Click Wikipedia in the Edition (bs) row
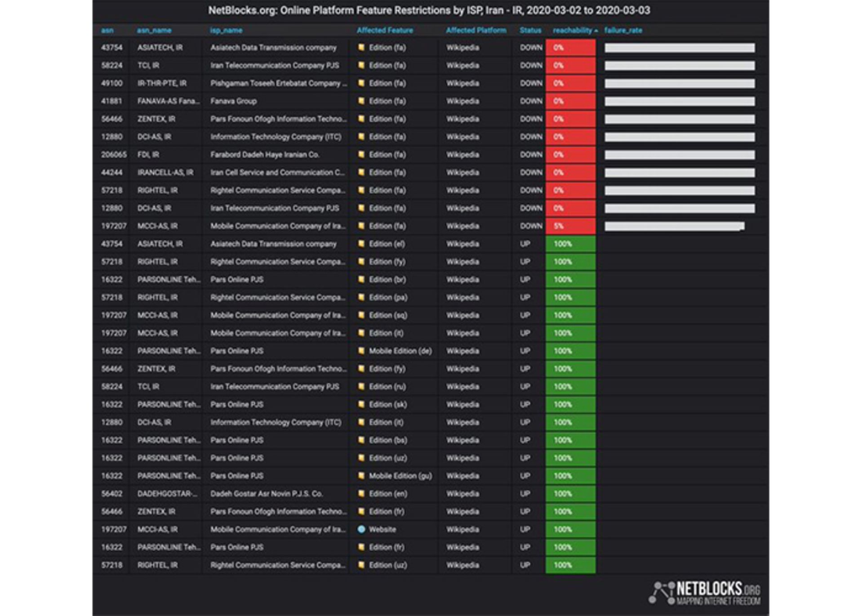 point(463,440)
